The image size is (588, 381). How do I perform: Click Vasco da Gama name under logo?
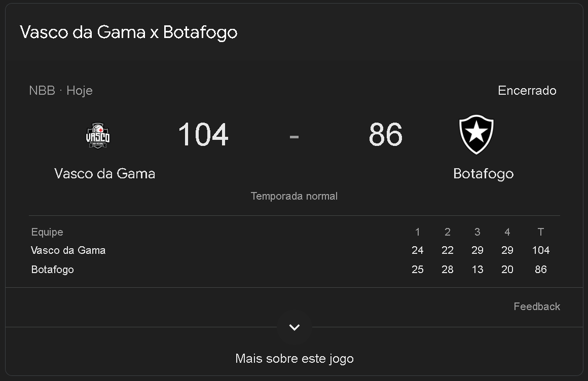(x=104, y=174)
